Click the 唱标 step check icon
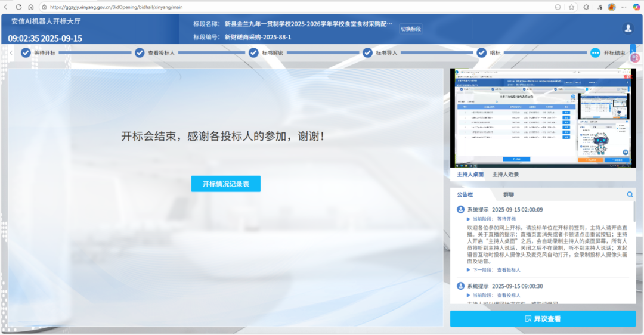Viewport: 644px width, 335px height. coord(481,53)
